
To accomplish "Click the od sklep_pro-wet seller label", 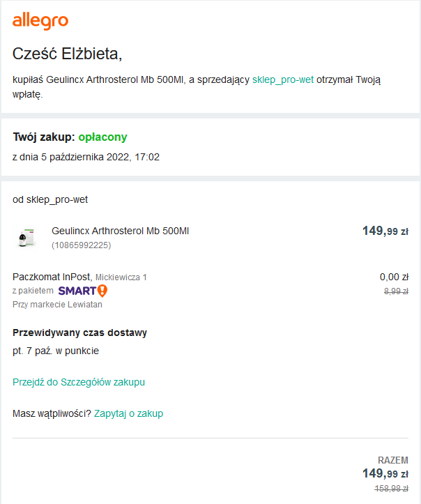I will click(x=50, y=199).
